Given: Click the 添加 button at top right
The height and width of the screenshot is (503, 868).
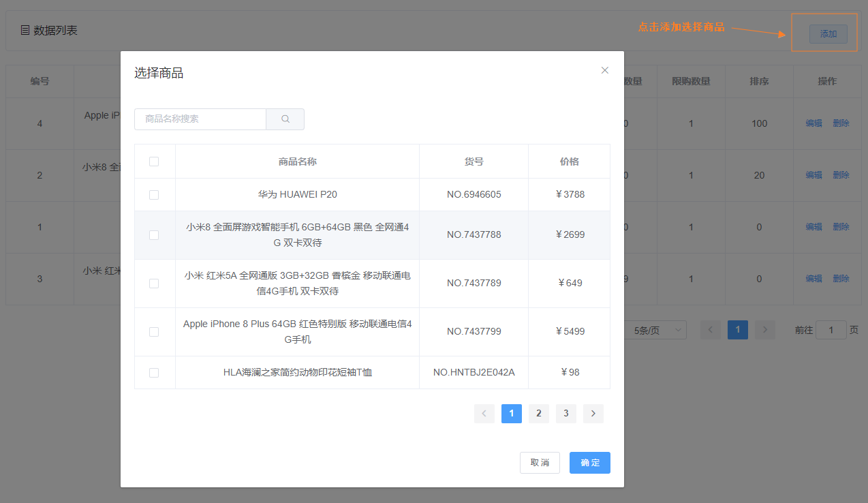Looking at the screenshot, I should pos(826,33).
